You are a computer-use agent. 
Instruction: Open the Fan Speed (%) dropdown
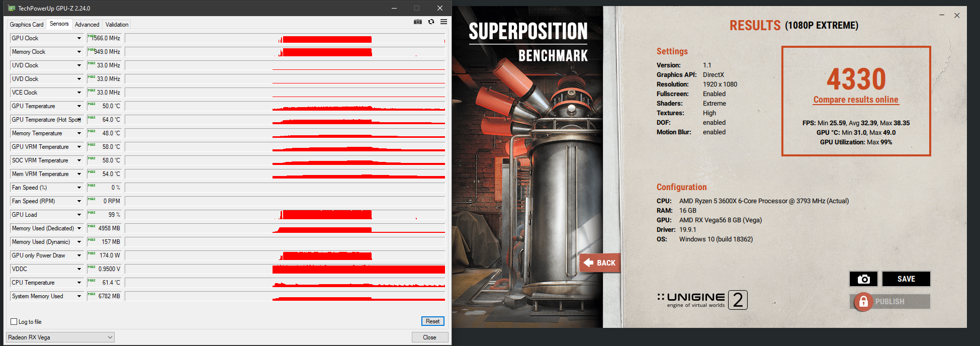(79, 188)
